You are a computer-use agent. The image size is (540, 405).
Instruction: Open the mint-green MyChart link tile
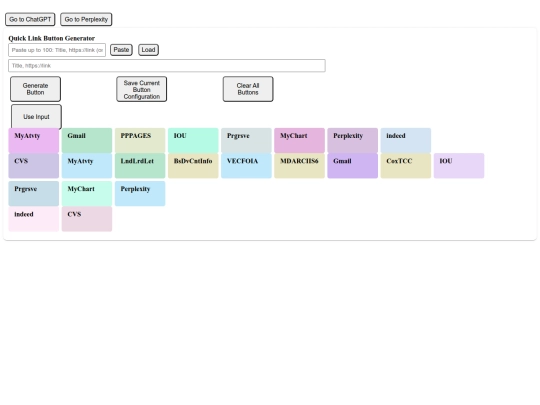(x=87, y=194)
